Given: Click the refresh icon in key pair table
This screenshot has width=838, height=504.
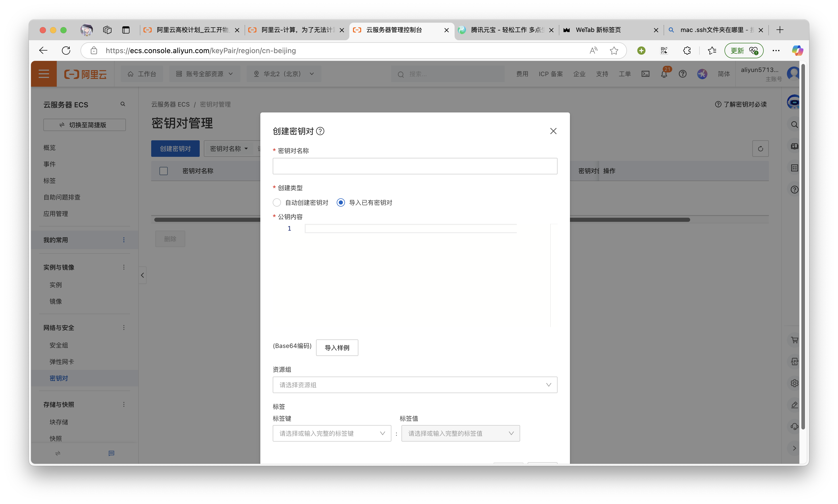Looking at the screenshot, I should click(760, 149).
